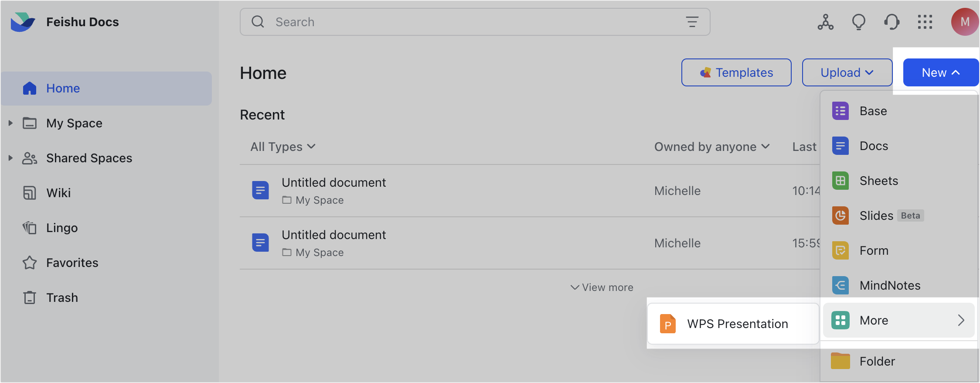This screenshot has width=980, height=383.
Task: Click doc icon of 15:59 Untitled document
Action: tap(260, 243)
